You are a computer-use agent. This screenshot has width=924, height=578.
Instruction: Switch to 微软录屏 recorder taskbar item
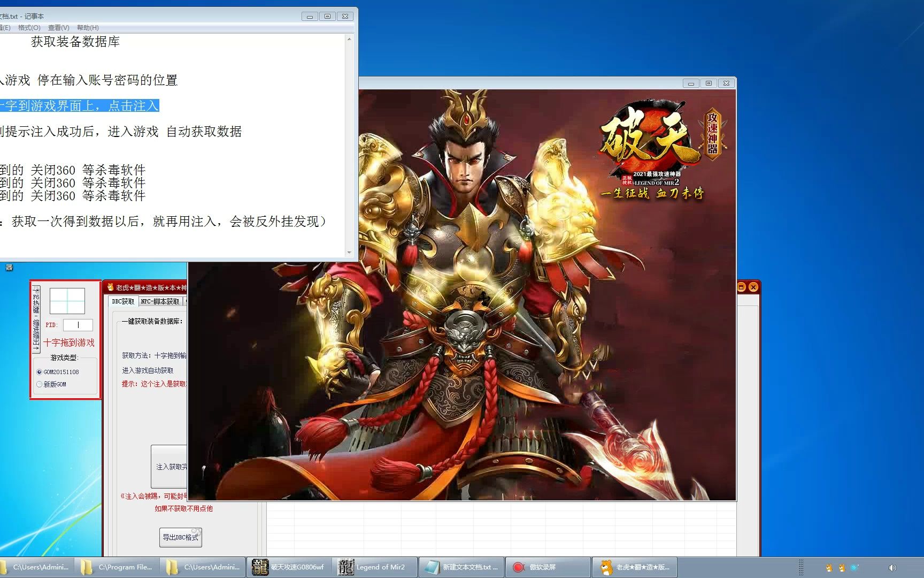tap(548, 567)
